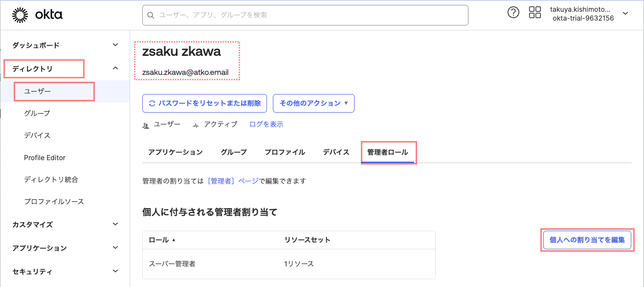Screen dimensions: 644x287
Task: Expand the account menu for takuya.kishimoto
Action: [625, 14]
